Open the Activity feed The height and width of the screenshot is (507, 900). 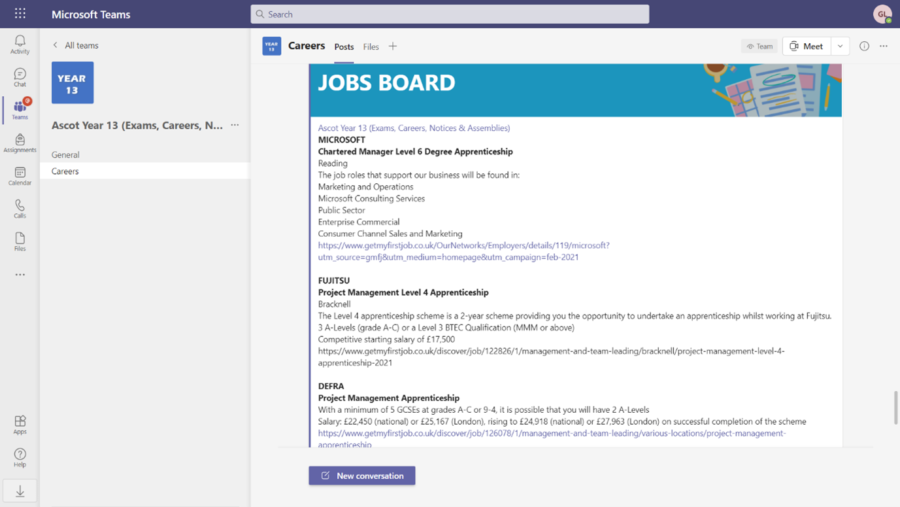pyautogui.click(x=20, y=44)
